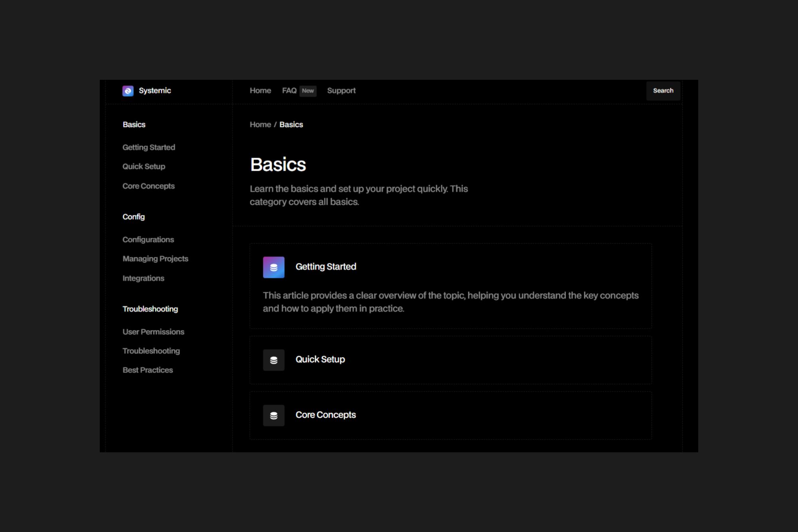Click the Quick Setup card database icon
The height and width of the screenshot is (532, 798).
click(x=274, y=360)
